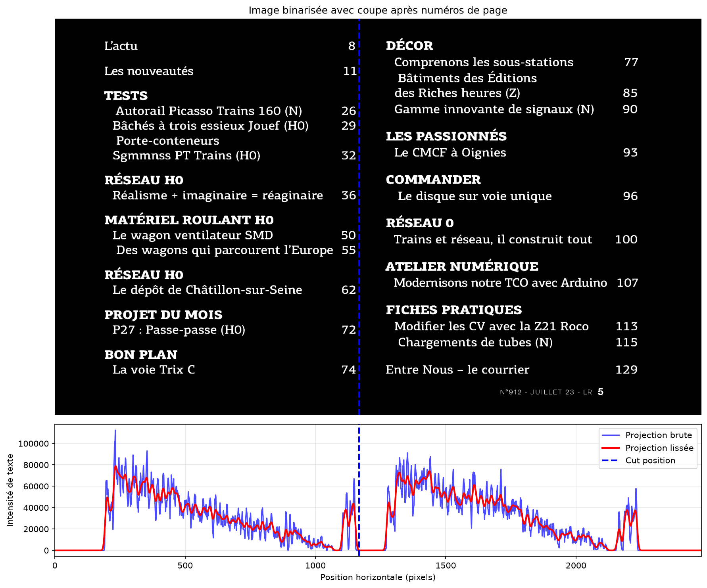Click "Réalisme + imaginaire = réaginaire"
Screen dimensions: 707x588
click(217, 195)
